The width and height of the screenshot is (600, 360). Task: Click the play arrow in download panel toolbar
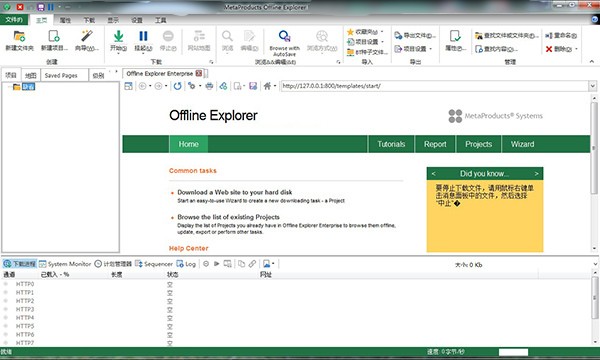click(217, 264)
